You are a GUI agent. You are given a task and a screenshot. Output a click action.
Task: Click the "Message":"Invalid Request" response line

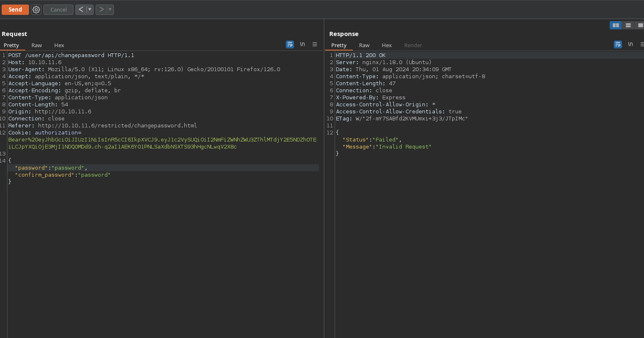pos(387,147)
